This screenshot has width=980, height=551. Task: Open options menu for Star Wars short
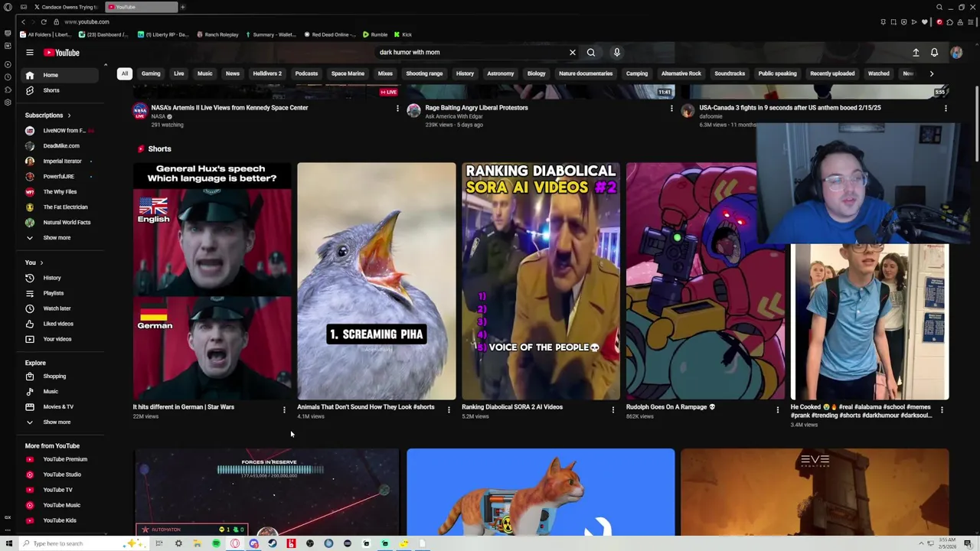point(284,410)
